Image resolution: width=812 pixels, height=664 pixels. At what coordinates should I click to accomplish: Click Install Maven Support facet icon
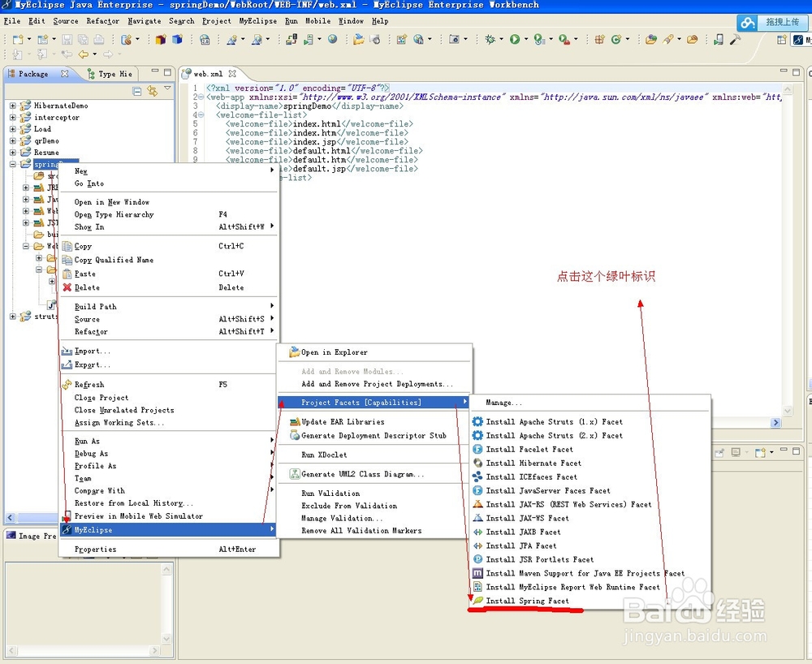pyautogui.click(x=477, y=573)
